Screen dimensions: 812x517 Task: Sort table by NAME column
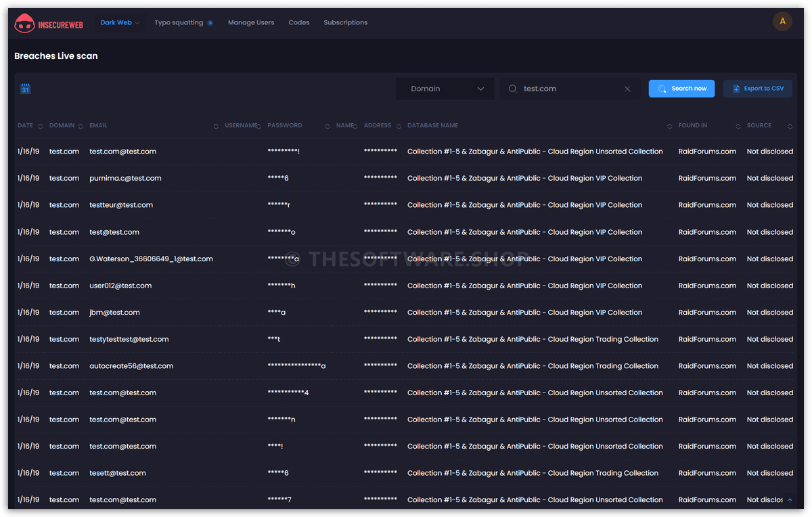click(356, 126)
